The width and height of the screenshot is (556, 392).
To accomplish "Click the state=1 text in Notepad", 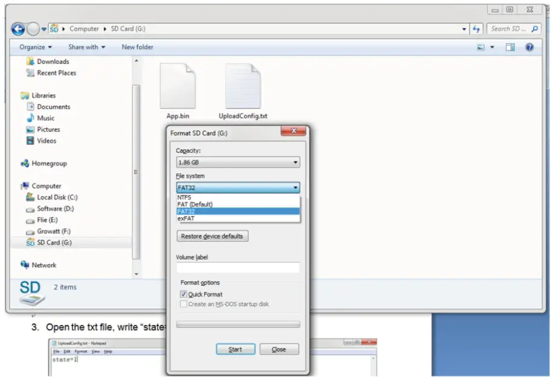I will [x=65, y=360].
